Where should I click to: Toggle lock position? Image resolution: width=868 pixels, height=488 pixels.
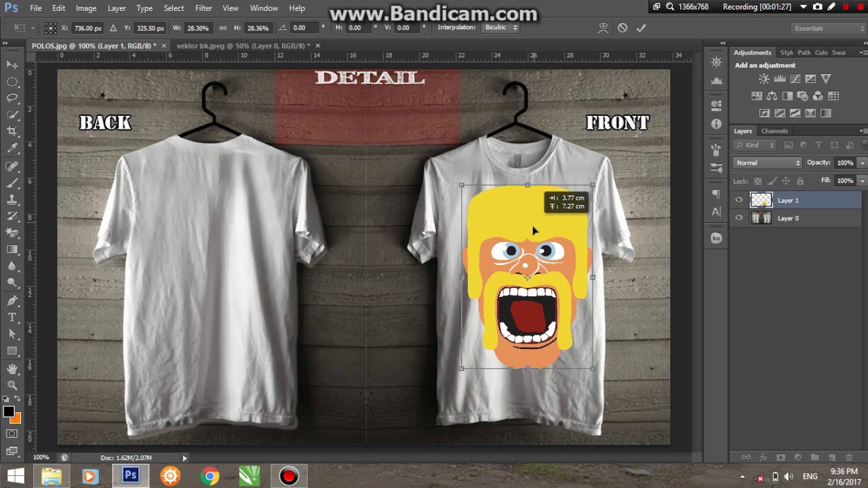tap(786, 181)
